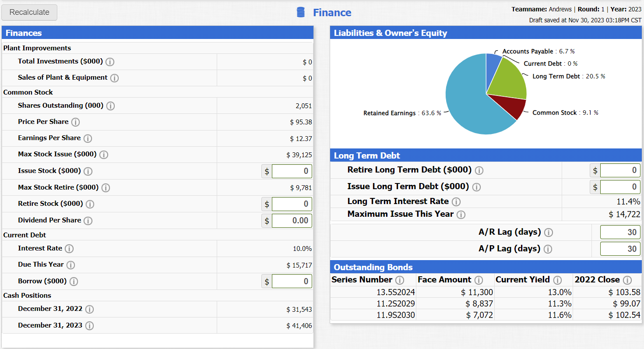This screenshot has height=349, width=644.
Task: Click the Retained Earnings : 63.6 % label
Action: (402, 113)
